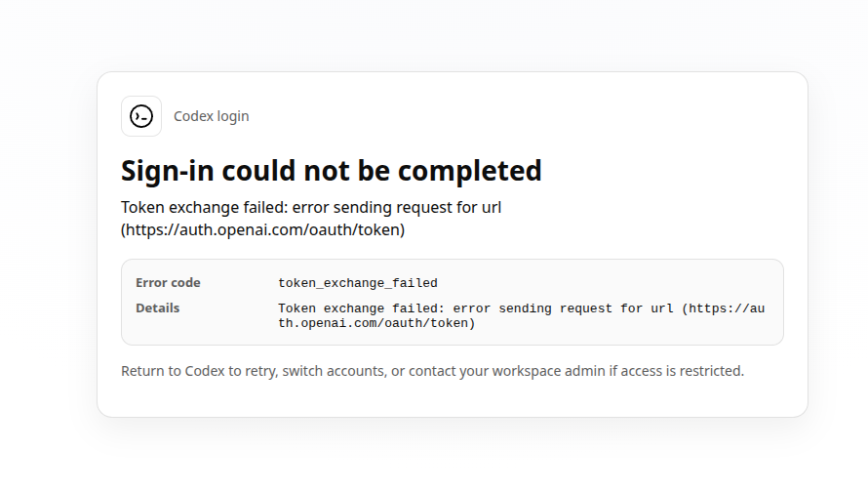Click the "Sign-in could not be completed" heading
This screenshot has width=868, height=492.
click(x=331, y=171)
